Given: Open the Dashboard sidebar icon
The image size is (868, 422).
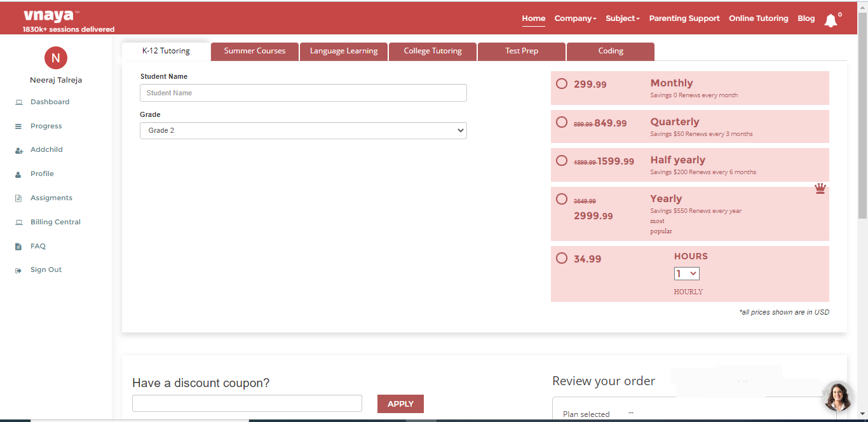Looking at the screenshot, I should [18, 102].
